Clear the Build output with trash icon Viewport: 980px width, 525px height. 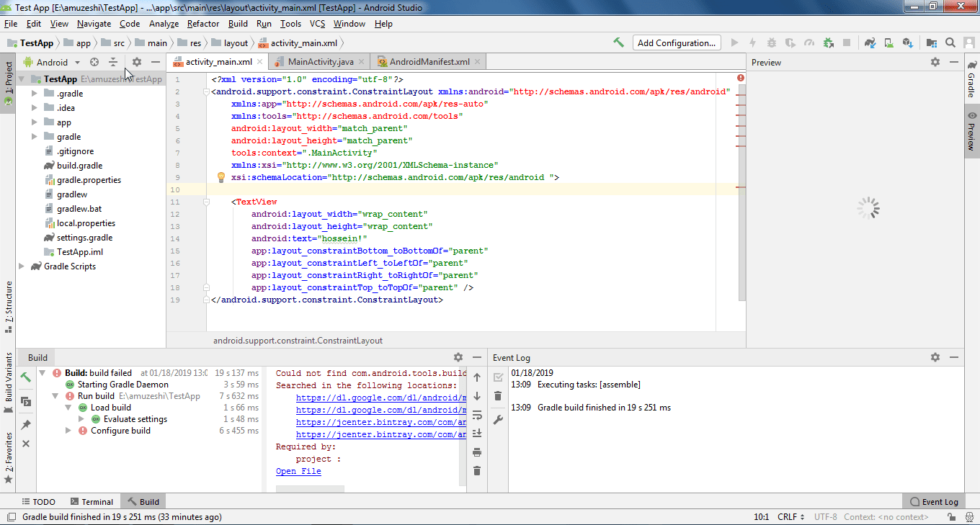click(476, 470)
